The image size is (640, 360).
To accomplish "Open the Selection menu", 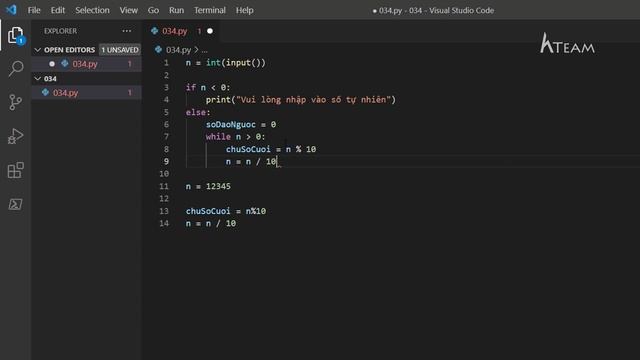I will coord(92,10).
